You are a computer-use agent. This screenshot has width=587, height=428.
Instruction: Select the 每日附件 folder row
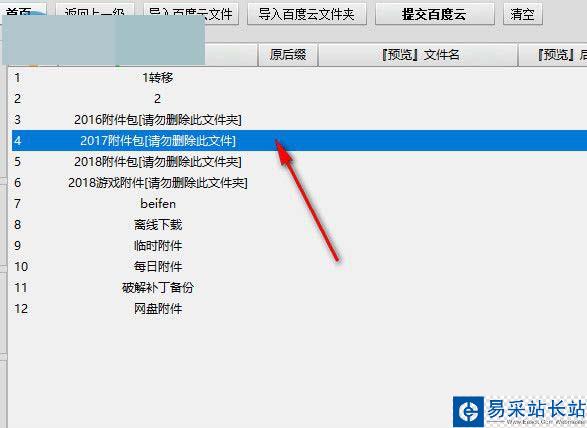click(299, 266)
